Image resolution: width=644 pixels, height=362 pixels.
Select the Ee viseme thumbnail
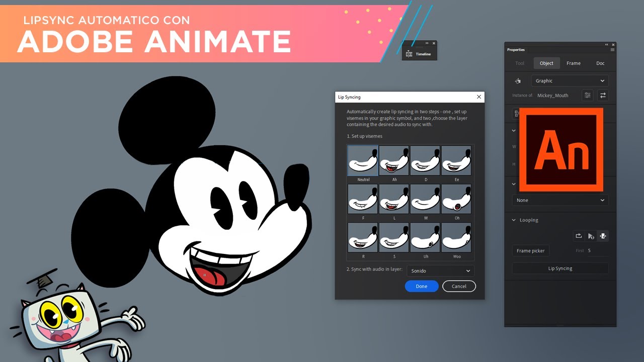point(456,161)
